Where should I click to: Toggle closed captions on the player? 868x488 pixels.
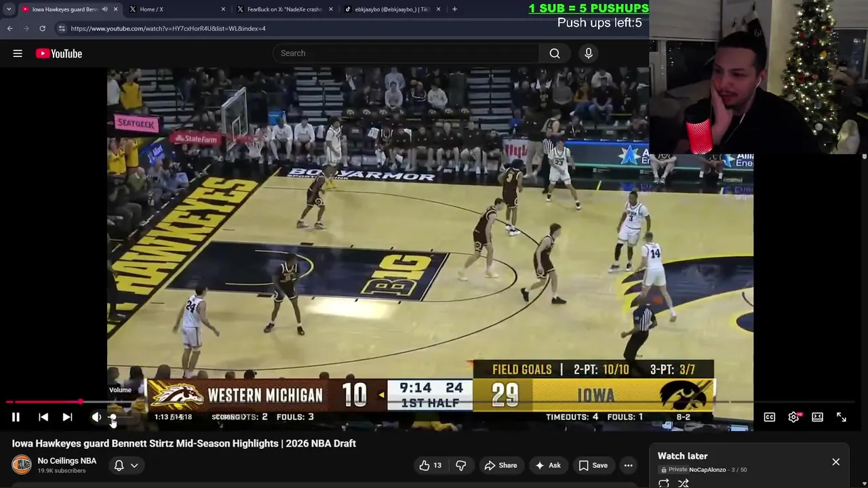pyautogui.click(x=770, y=417)
